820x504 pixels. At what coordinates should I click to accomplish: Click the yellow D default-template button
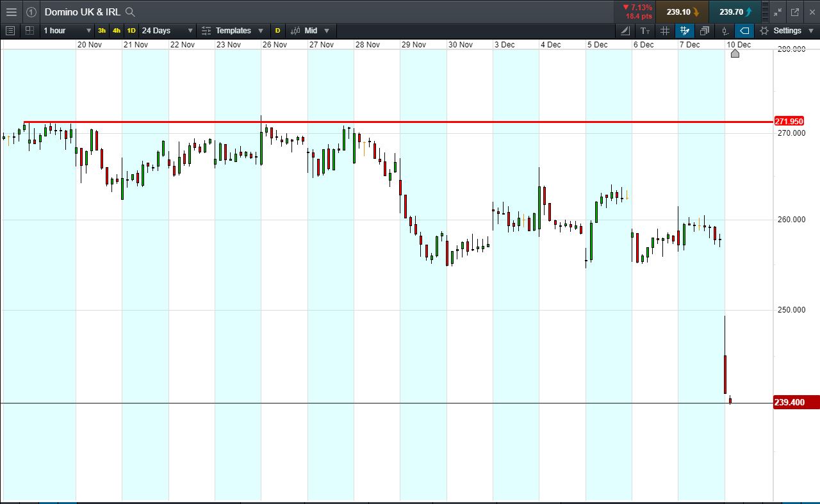[277, 31]
